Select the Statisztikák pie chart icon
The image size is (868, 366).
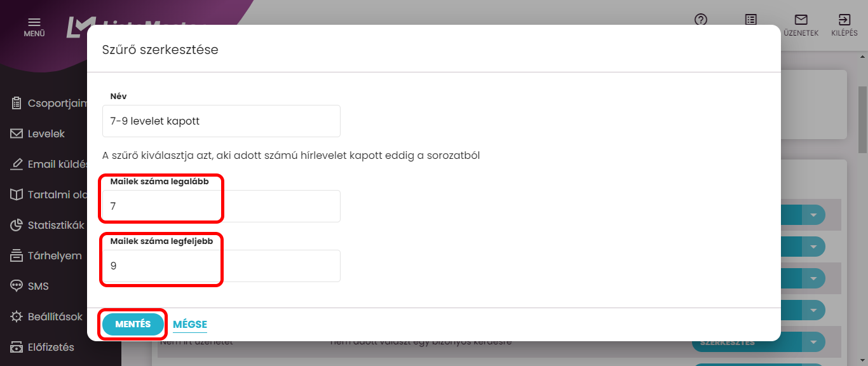(17, 225)
